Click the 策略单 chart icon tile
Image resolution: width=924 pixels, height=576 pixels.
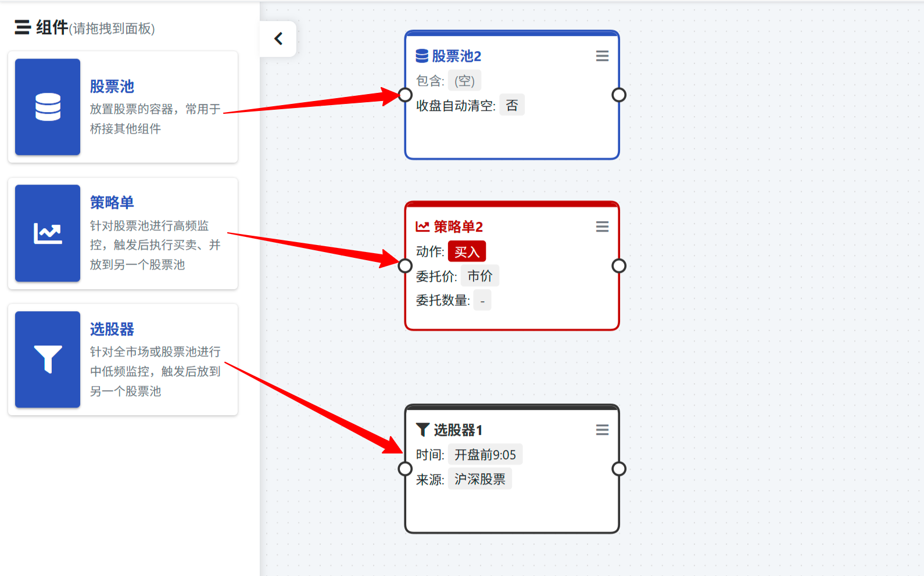(x=48, y=233)
